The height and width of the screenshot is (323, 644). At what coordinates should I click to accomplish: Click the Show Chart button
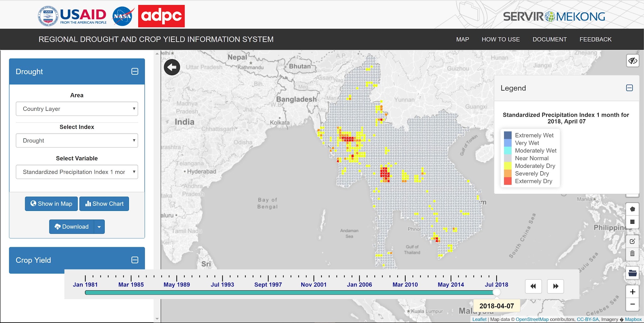click(104, 204)
